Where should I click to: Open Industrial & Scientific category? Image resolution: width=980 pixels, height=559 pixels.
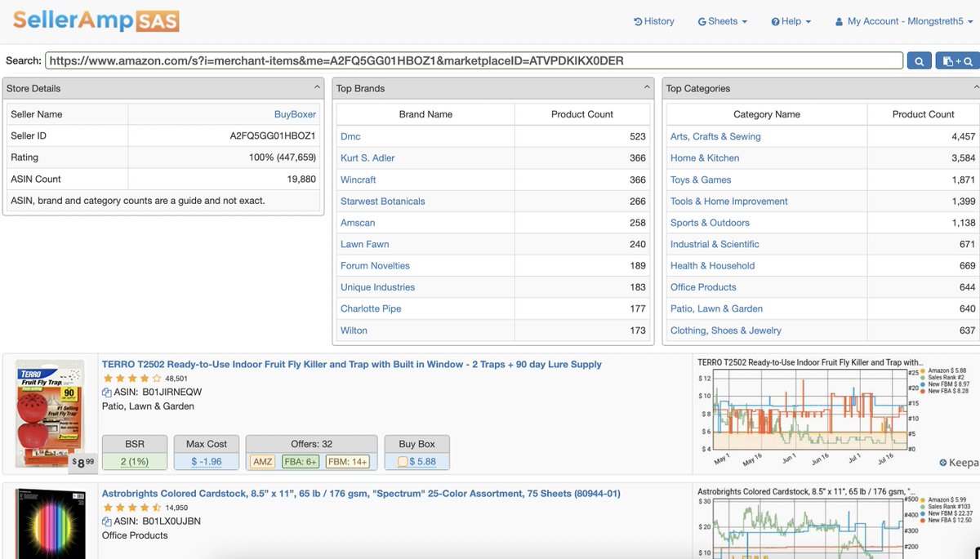click(x=715, y=244)
